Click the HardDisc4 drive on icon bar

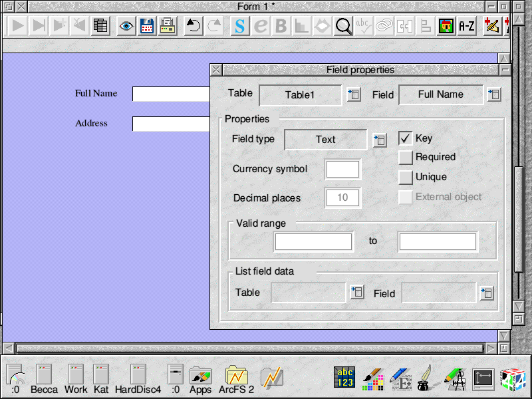[x=138, y=378]
